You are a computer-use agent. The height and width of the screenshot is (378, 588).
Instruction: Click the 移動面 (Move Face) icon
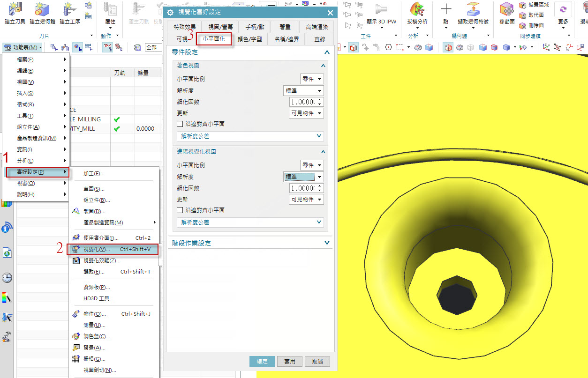point(506,9)
